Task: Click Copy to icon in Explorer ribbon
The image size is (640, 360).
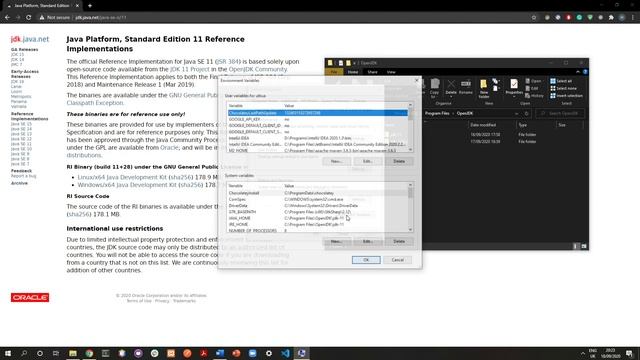Action: click(435, 88)
